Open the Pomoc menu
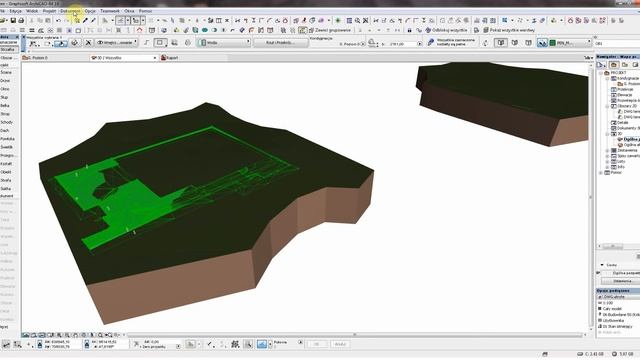 145,11
